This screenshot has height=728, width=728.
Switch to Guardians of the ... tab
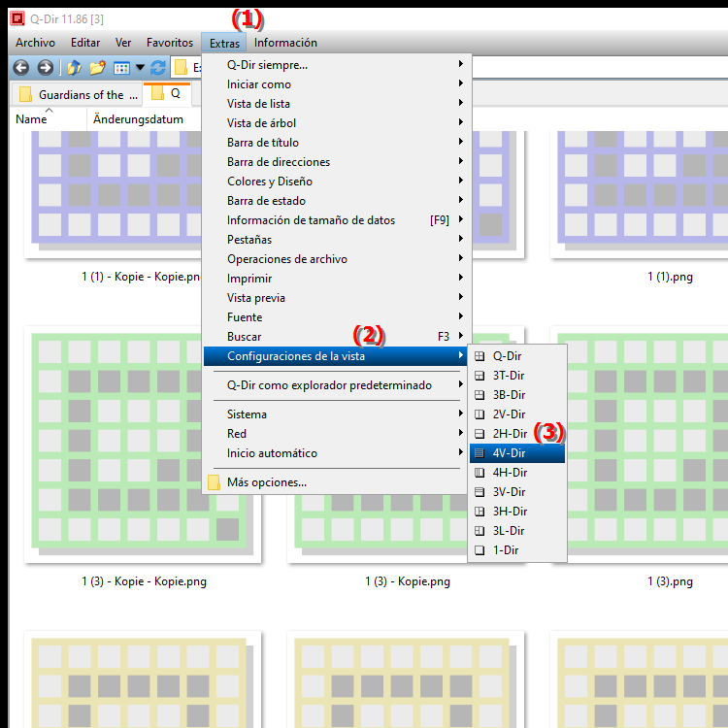click(77, 95)
